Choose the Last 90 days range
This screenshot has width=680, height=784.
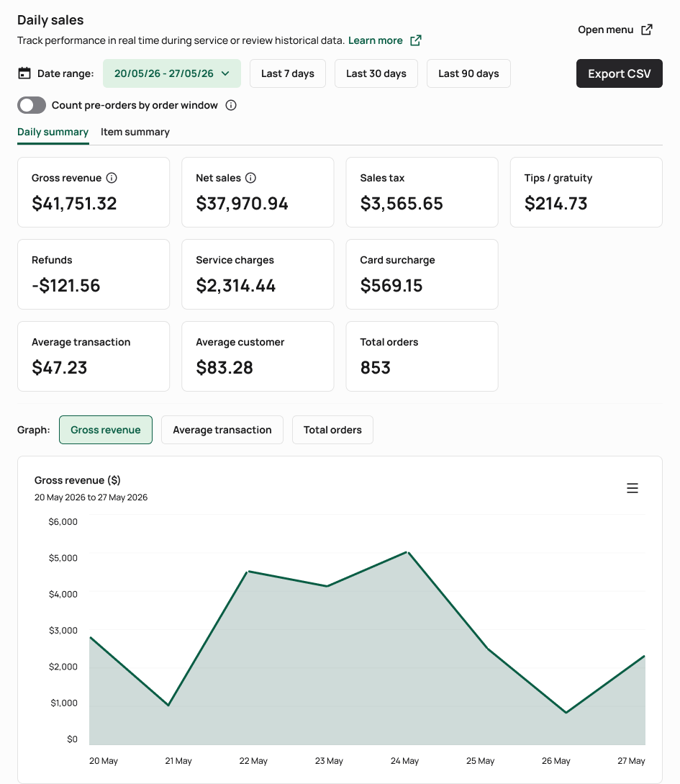[468, 73]
